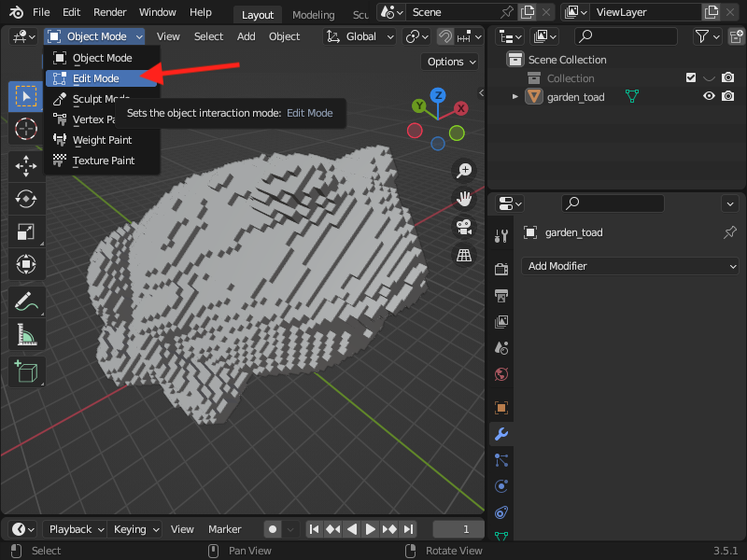Activate the Annotate pencil tool
Image resolution: width=747 pixels, height=560 pixels.
tap(26, 301)
